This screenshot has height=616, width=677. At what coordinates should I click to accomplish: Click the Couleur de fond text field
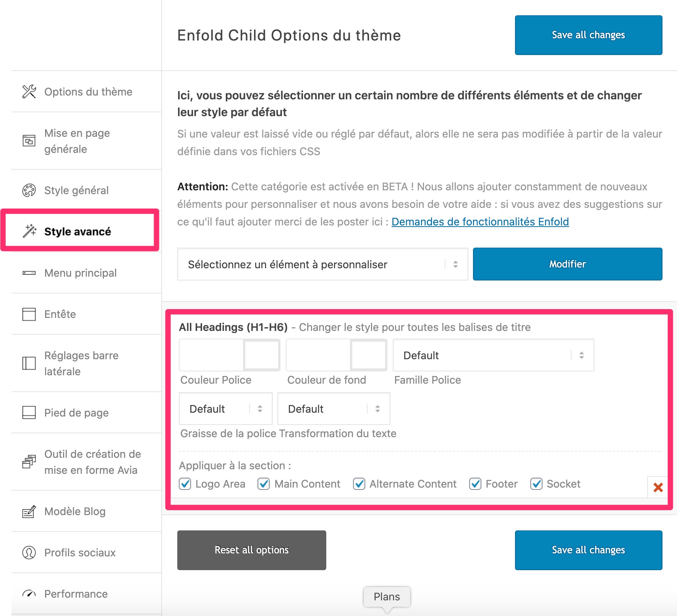click(x=318, y=355)
